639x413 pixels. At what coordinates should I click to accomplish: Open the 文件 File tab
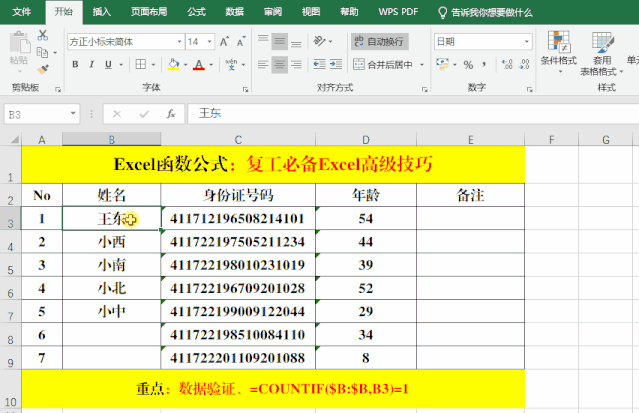(x=22, y=12)
